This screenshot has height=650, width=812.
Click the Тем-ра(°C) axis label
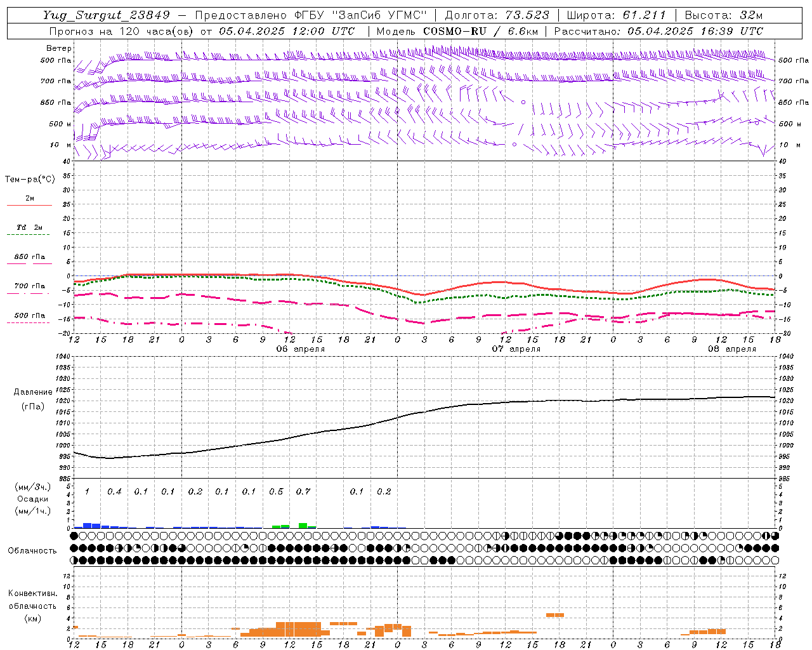click(30, 180)
